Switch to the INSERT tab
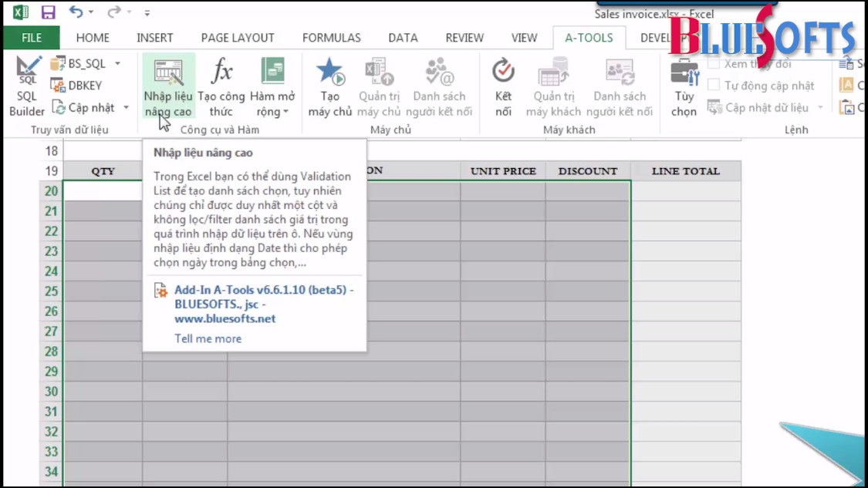Image resolution: width=868 pixels, height=488 pixels. tap(155, 38)
